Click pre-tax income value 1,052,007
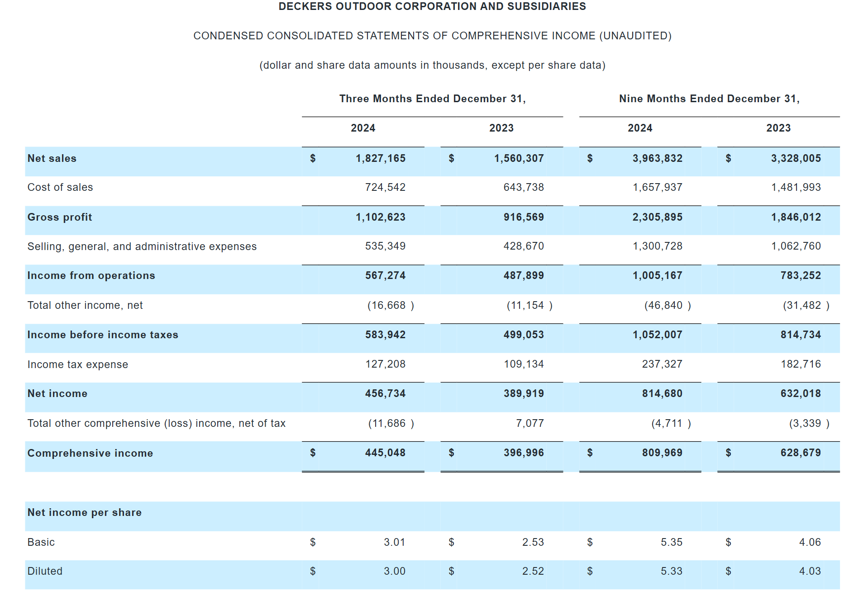This screenshot has width=868, height=591. click(658, 335)
